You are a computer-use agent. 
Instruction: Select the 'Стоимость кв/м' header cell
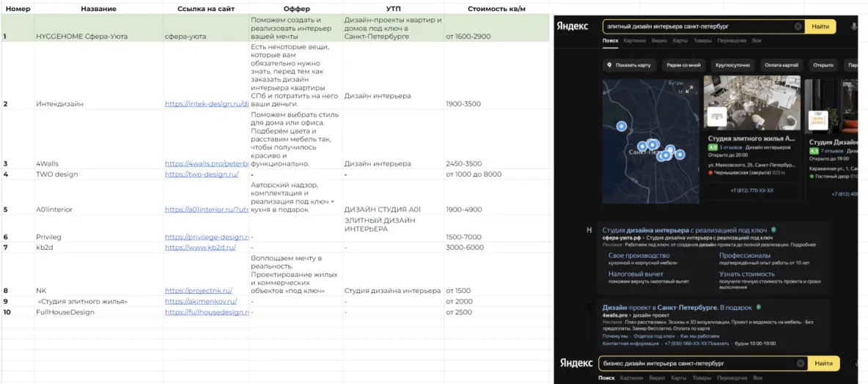[x=498, y=9]
